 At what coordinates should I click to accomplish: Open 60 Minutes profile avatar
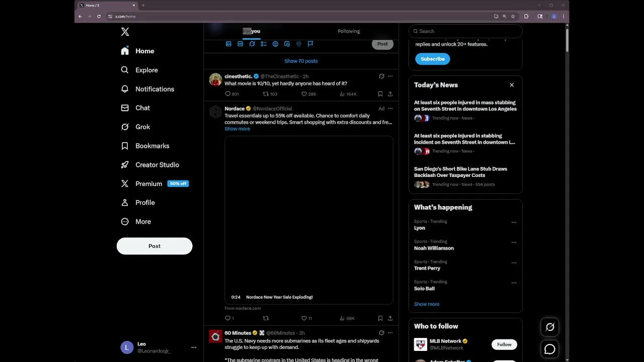point(216,336)
